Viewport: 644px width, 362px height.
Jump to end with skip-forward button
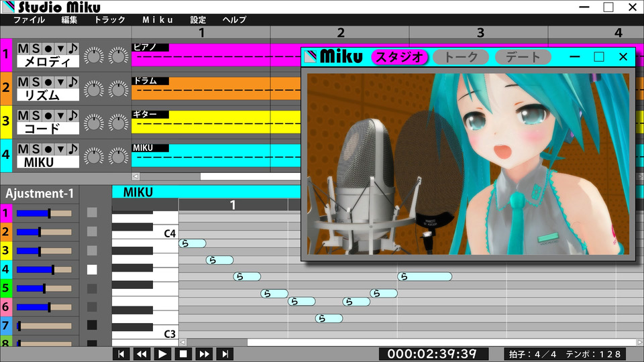pyautogui.click(x=225, y=354)
